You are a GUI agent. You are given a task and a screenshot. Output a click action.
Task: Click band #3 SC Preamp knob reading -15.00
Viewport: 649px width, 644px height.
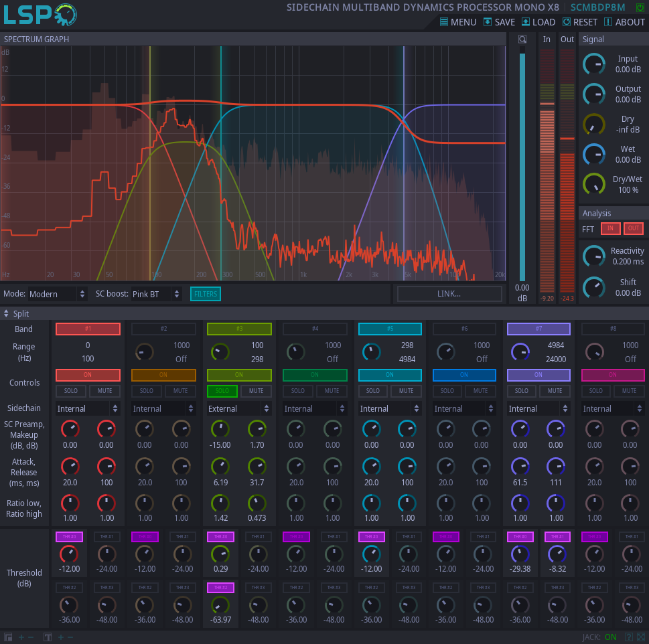click(x=220, y=429)
